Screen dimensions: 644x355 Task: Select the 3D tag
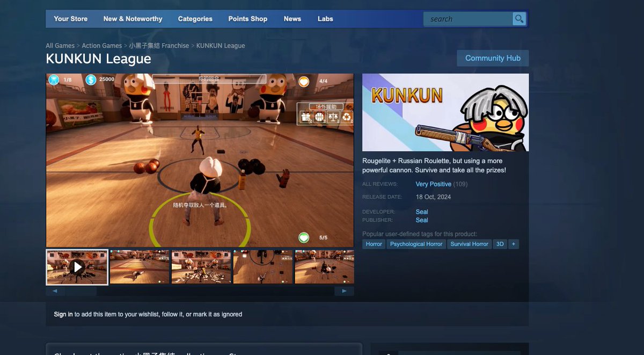[500, 244]
